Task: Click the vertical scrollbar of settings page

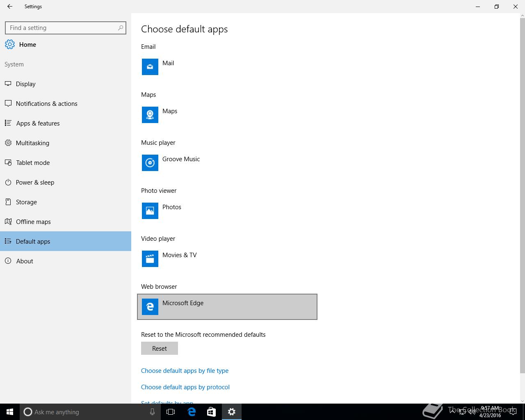Action: tap(522, 196)
